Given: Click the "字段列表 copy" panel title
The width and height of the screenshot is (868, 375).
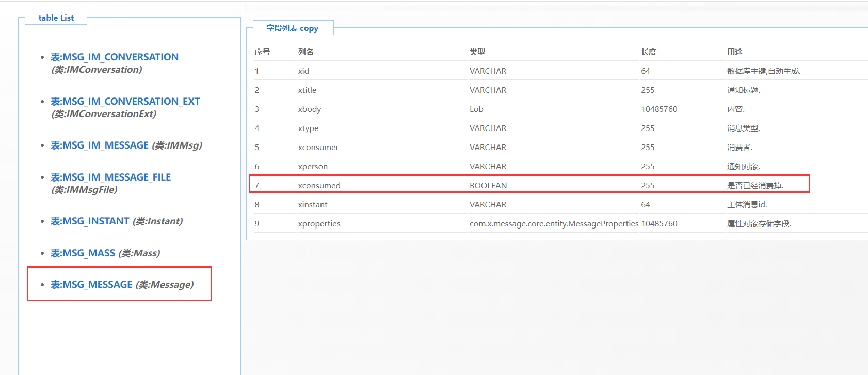Looking at the screenshot, I should click(x=293, y=28).
